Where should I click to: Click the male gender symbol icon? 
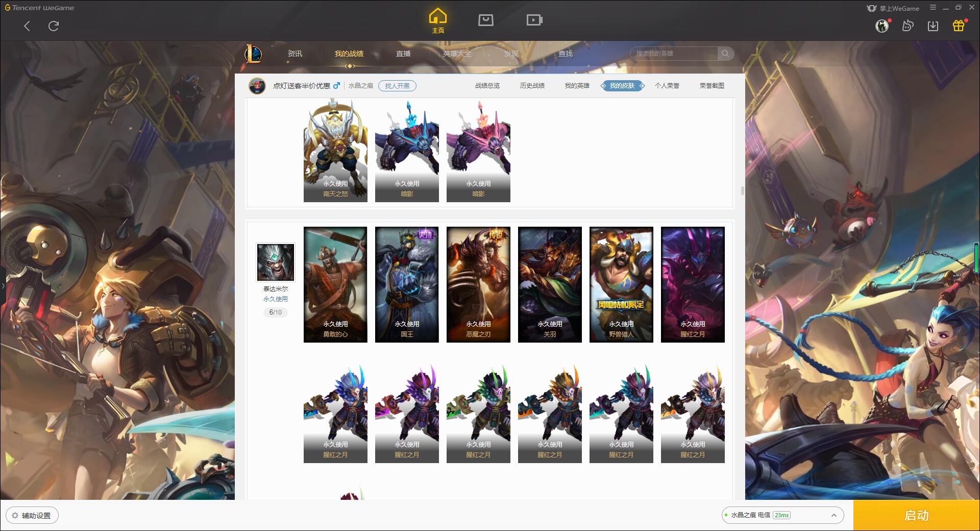(x=336, y=86)
